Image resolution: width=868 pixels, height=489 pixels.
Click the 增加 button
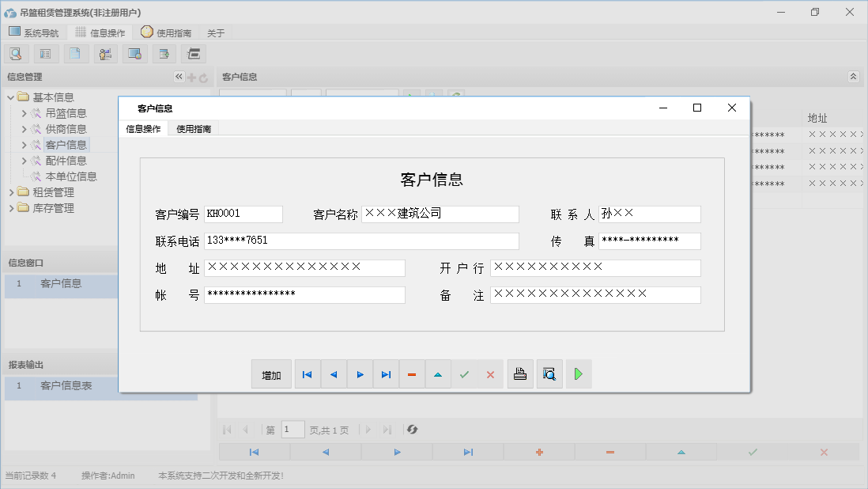(x=271, y=374)
